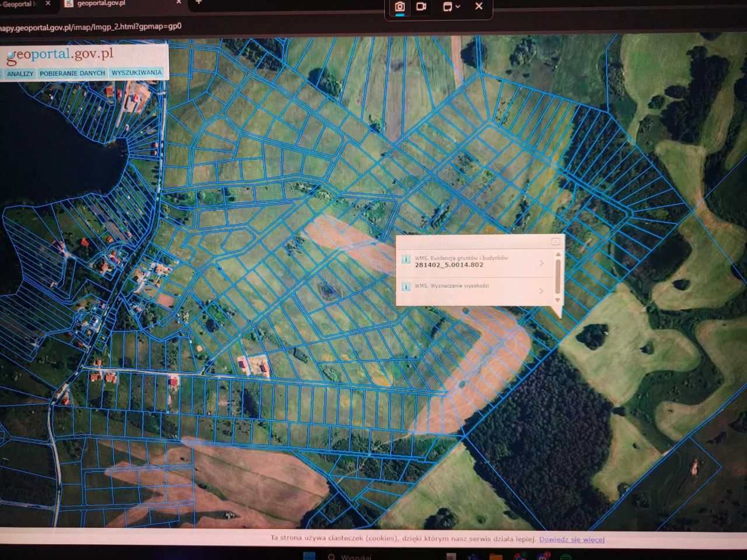Click the Windows Start button on taskbar
The image size is (747, 560).
point(309,555)
